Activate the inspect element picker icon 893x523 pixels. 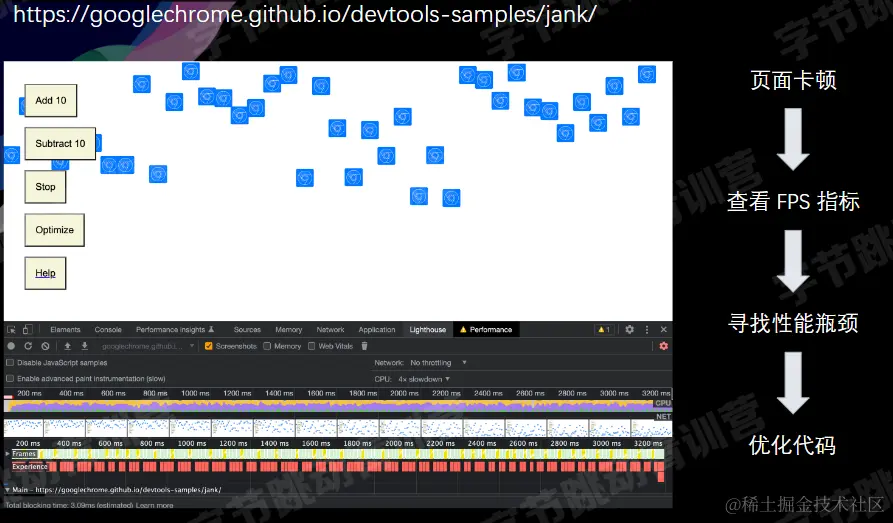point(11,329)
